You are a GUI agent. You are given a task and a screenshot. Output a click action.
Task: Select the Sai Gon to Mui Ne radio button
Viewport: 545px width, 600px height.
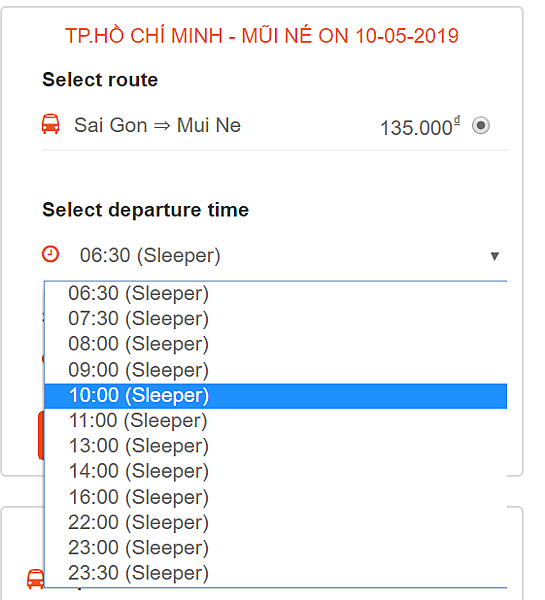click(x=481, y=126)
